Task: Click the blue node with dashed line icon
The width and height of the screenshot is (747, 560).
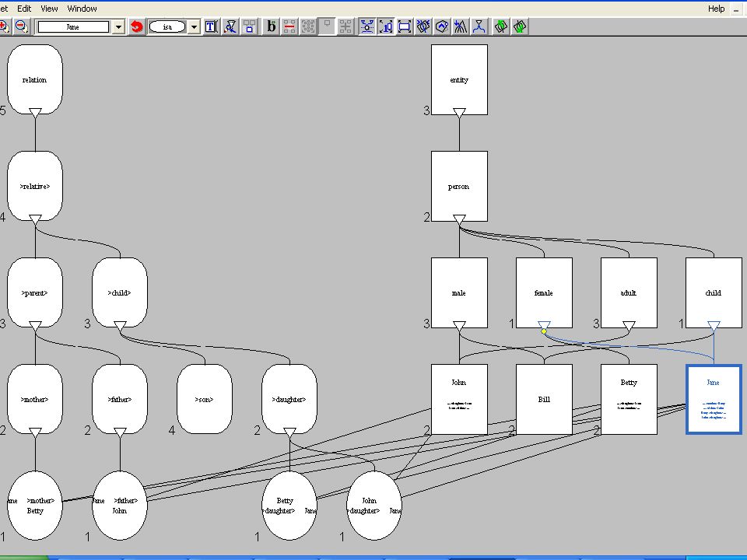Action: click(x=366, y=26)
